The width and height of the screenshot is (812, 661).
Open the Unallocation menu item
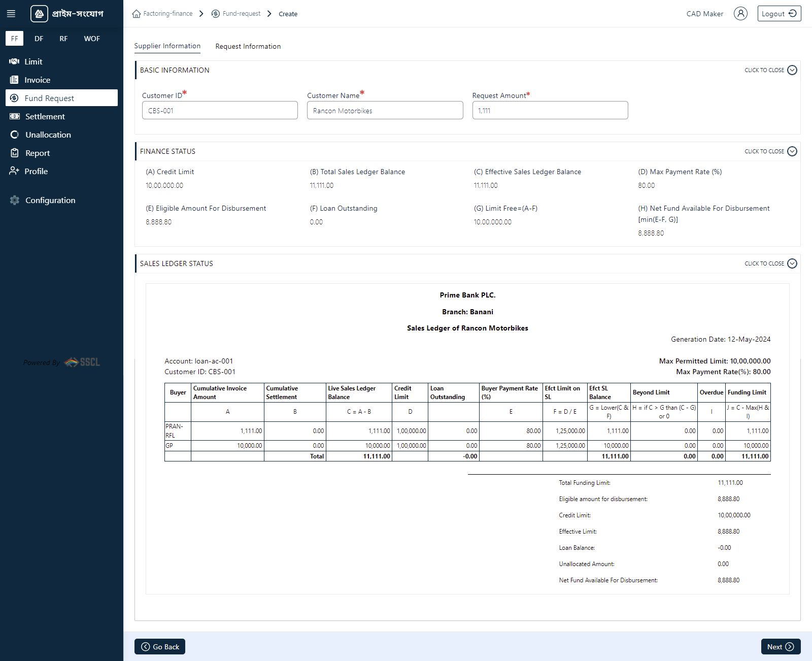click(61, 135)
